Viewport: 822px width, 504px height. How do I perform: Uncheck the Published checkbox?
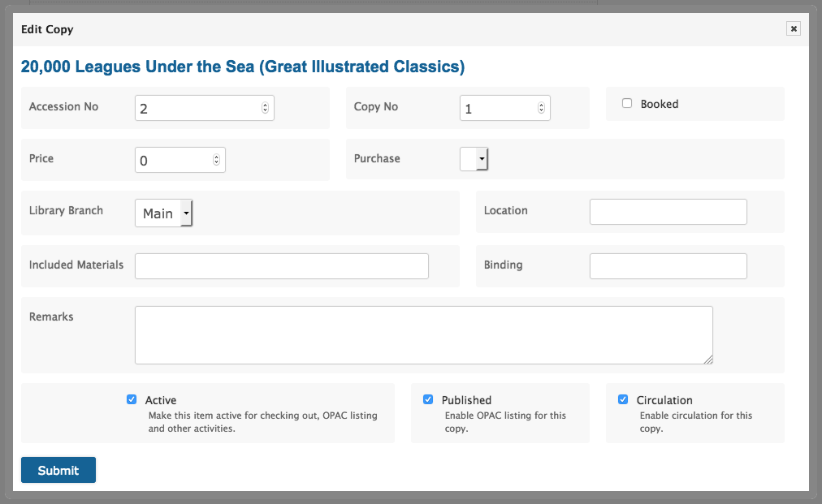tap(428, 399)
